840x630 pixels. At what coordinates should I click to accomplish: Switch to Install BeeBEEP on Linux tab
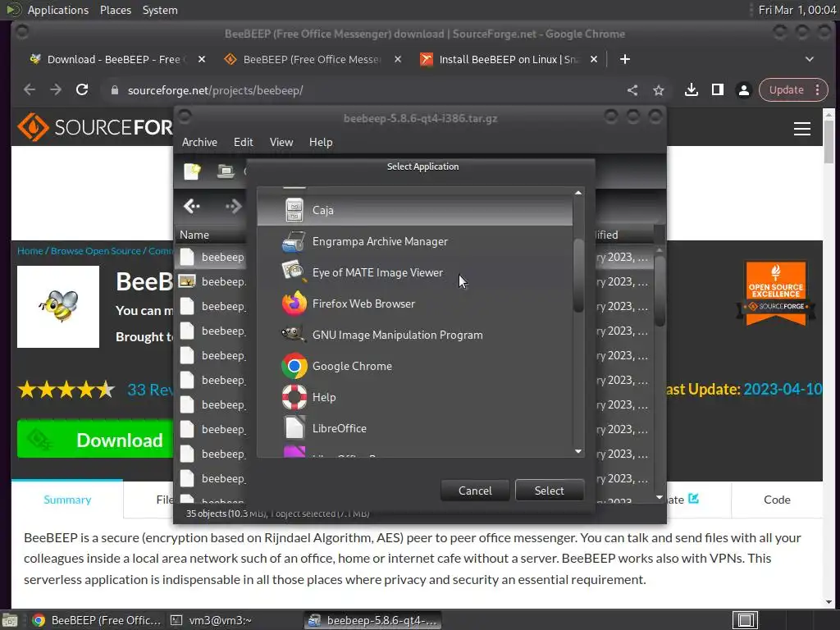click(x=509, y=59)
